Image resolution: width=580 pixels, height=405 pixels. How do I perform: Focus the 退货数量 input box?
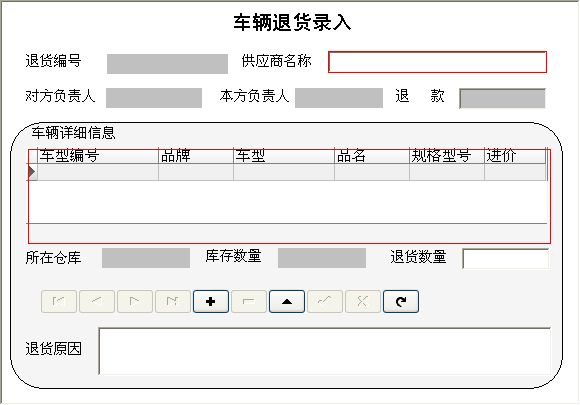click(505, 259)
